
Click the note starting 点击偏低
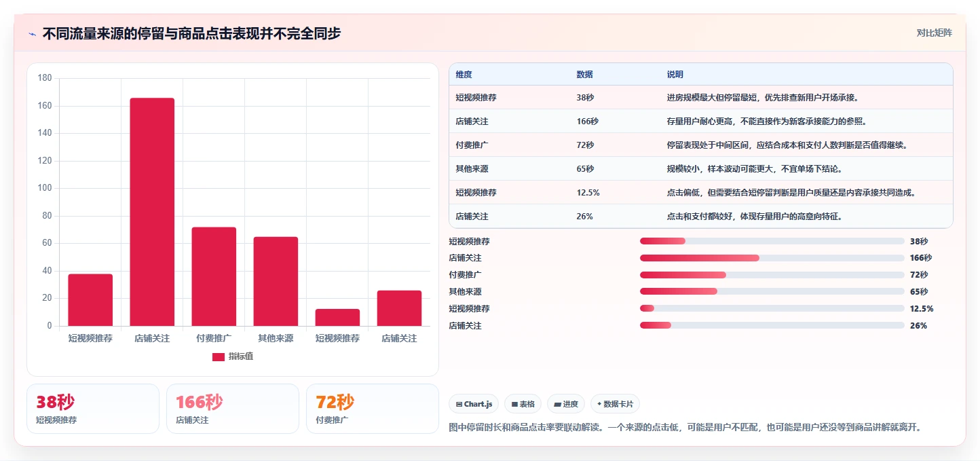pyautogui.click(x=792, y=193)
